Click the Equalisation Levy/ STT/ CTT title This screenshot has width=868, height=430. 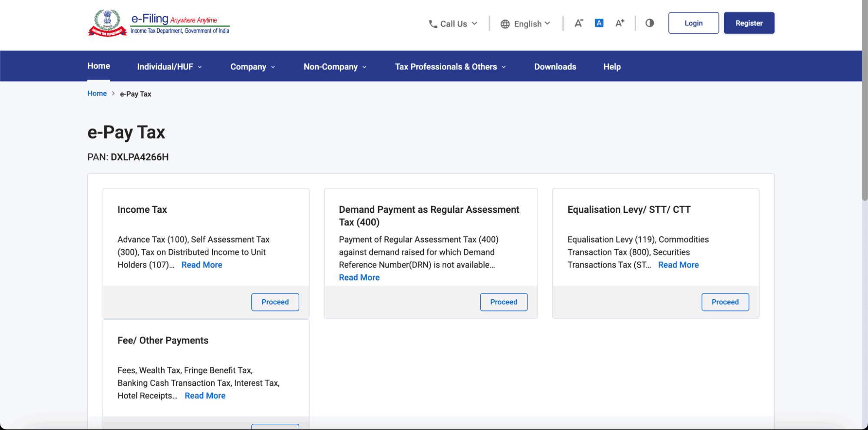[629, 209]
